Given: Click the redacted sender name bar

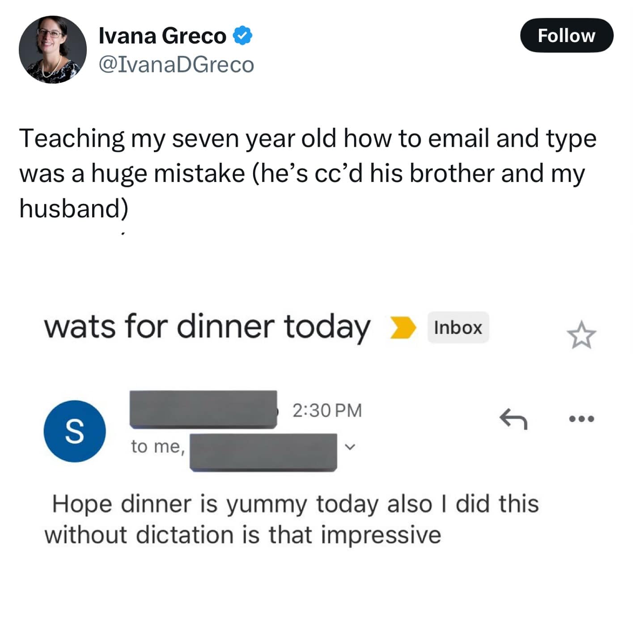Looking at the screenshot, I should pos(202,409).
